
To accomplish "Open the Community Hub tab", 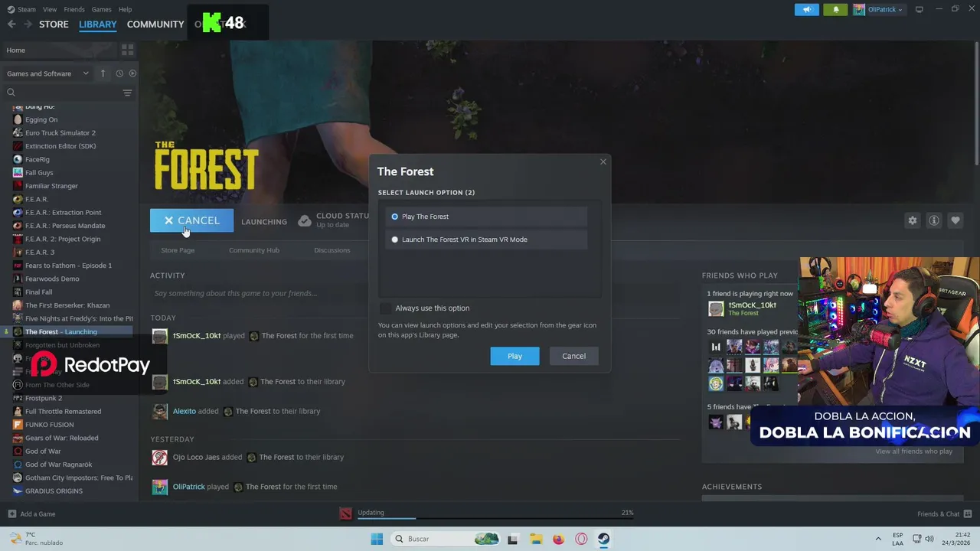I will 254,250.
